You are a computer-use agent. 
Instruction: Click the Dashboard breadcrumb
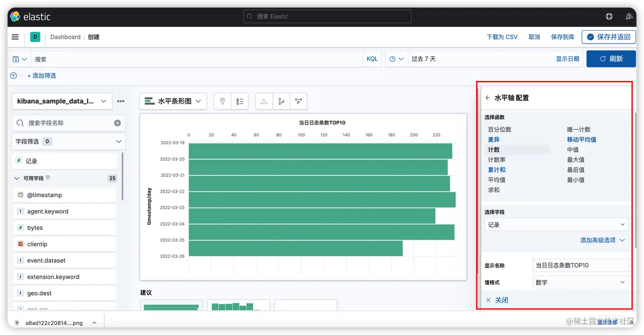click(65, 37)
